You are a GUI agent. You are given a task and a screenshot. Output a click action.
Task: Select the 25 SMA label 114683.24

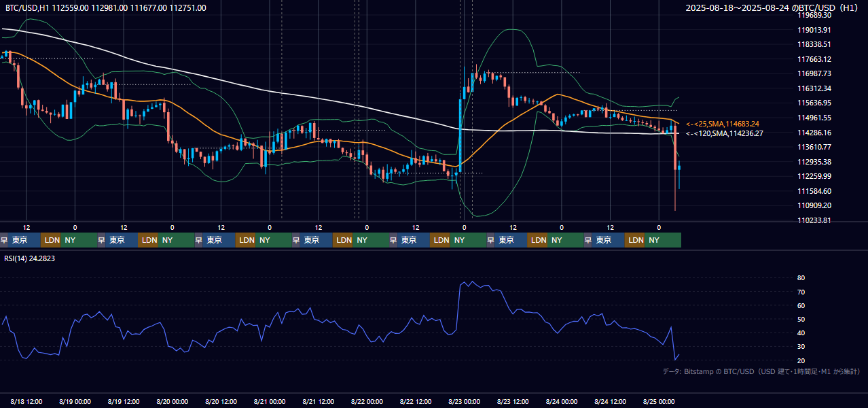click(x=723, y=124)
